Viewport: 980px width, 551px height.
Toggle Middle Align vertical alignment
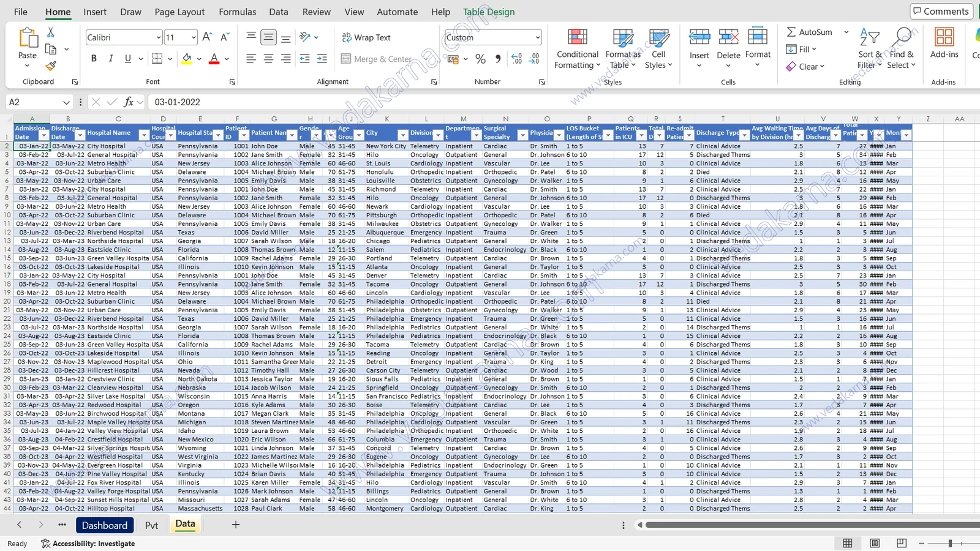(x=268, y=37)
